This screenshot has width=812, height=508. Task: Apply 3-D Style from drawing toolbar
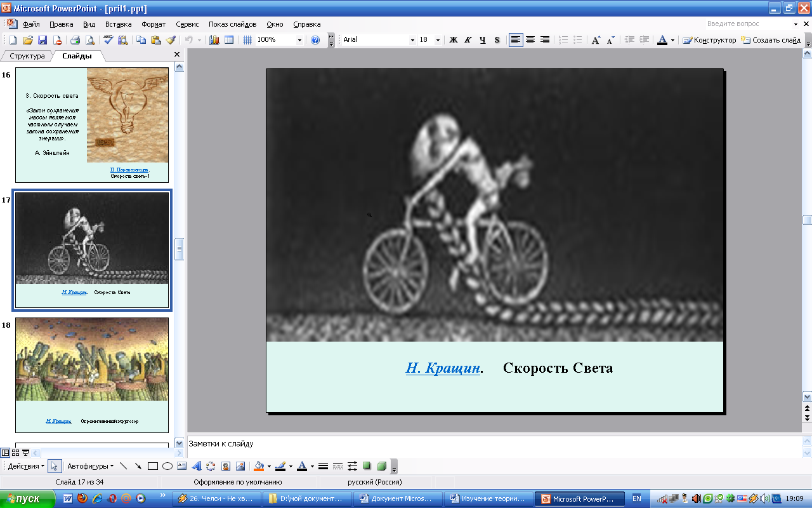381,466
